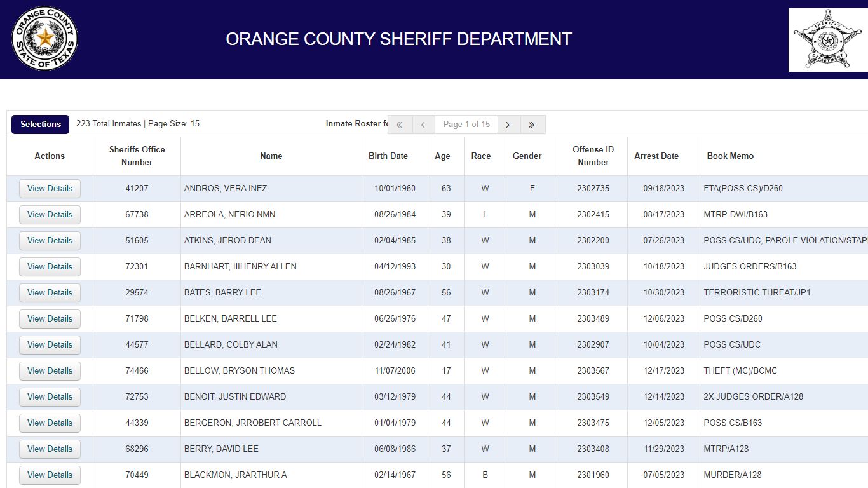Click birth date 06/26/1976
Image resolution: width=868 pixels, height=488 pixels.
(395, 319)
